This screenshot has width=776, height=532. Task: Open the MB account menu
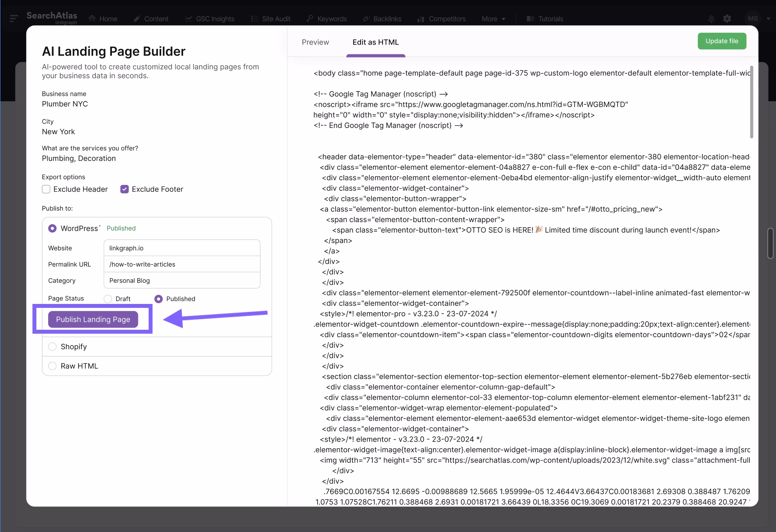click(x=753, y=18)
